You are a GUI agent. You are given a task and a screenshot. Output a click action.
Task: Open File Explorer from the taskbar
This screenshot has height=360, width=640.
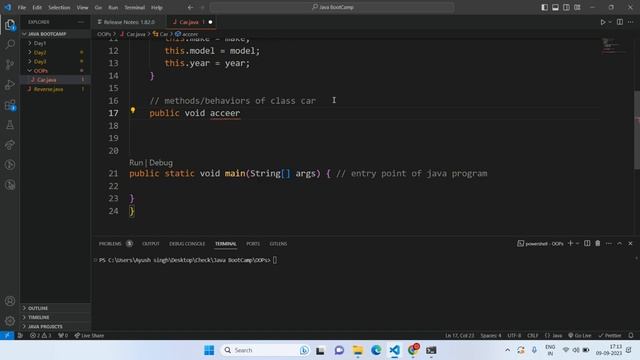(x=358, y=350)
